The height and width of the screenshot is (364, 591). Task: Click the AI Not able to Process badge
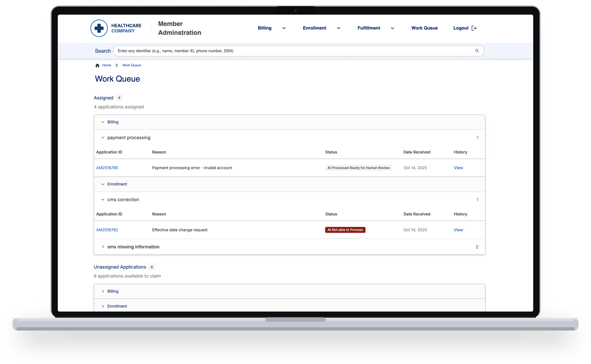coord(345,230)
